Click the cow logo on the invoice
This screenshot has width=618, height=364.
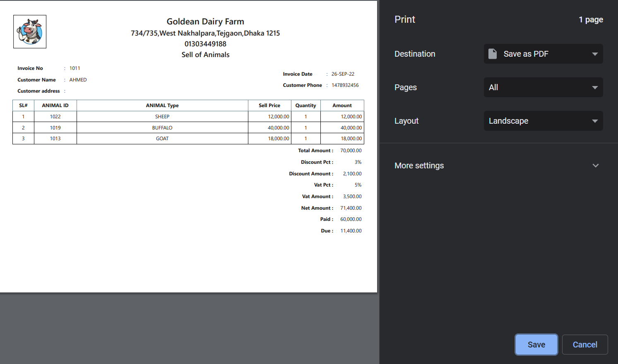tap(30, 32)
